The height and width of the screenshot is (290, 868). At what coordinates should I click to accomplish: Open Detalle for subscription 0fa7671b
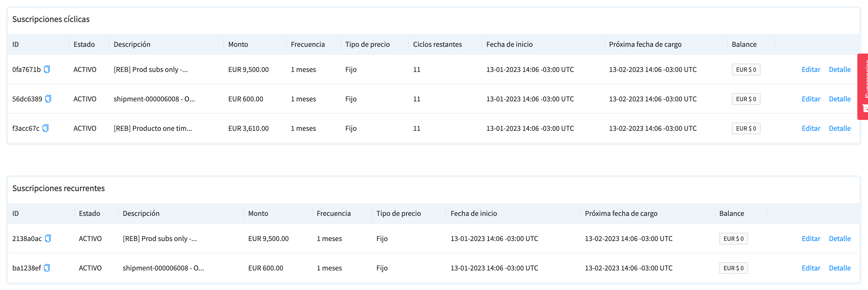click(839, 70)
